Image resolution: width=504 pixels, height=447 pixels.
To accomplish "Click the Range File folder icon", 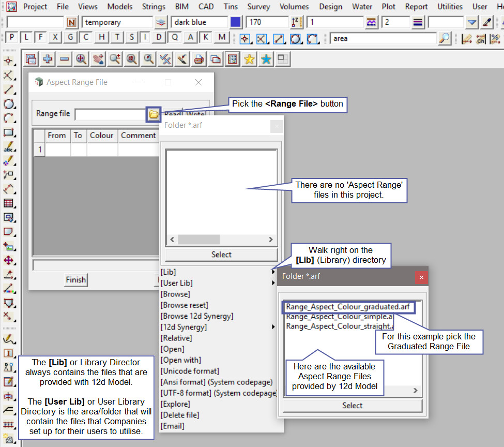I will [154, 114].
